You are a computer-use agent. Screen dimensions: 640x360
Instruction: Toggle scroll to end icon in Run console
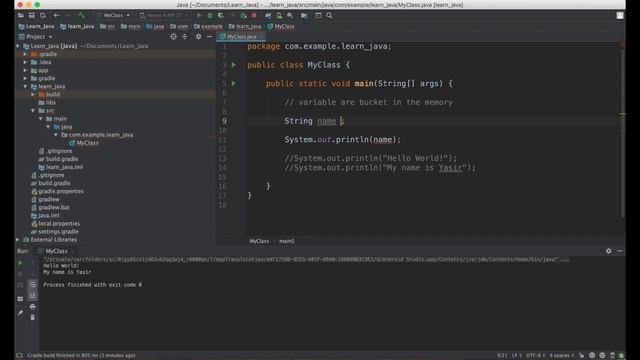(33, 295)
